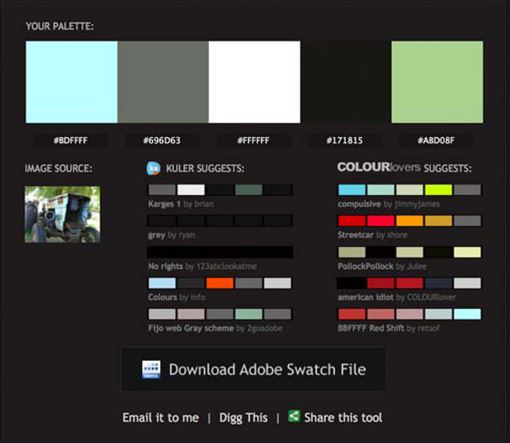Select the gray #696D63 palette swatch

[x=163, y=82]
